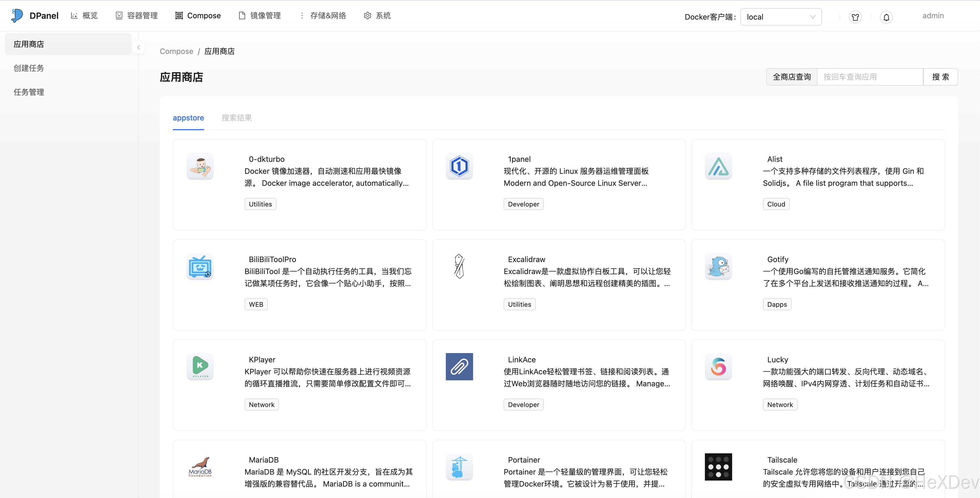Click the Tailscale app title
The image size is (980, 498).
click(x=782, y=460)
